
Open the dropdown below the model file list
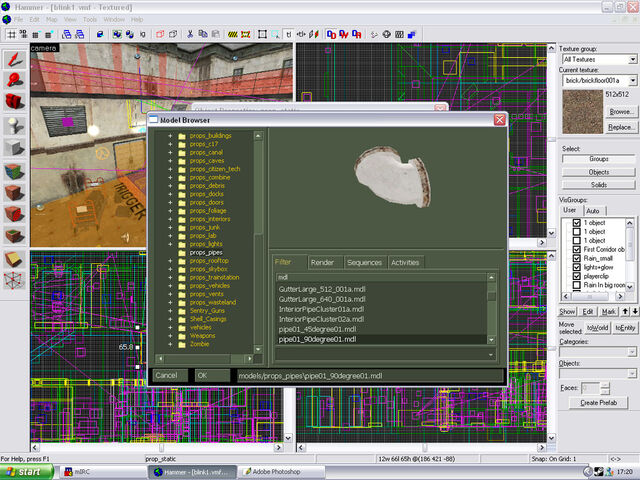click(x=491, y=355)
